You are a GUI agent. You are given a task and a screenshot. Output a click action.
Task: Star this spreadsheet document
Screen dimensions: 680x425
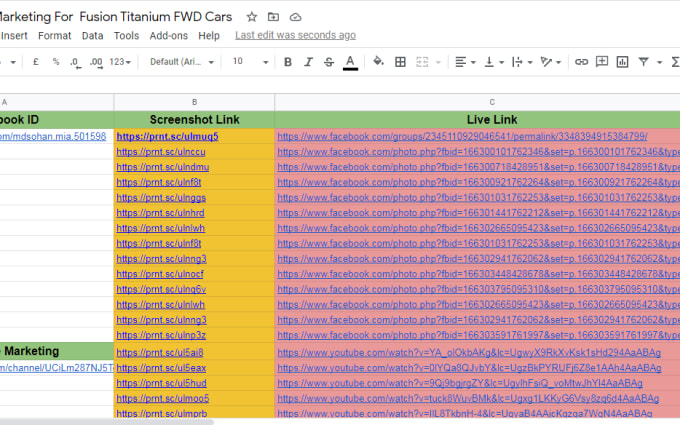coord(252,17)
